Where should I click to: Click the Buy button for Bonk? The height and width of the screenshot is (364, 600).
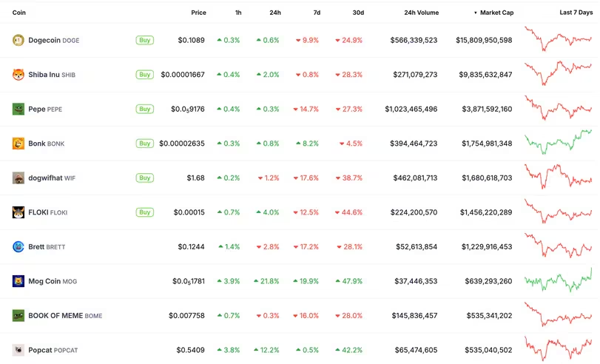tap(145, 144)
